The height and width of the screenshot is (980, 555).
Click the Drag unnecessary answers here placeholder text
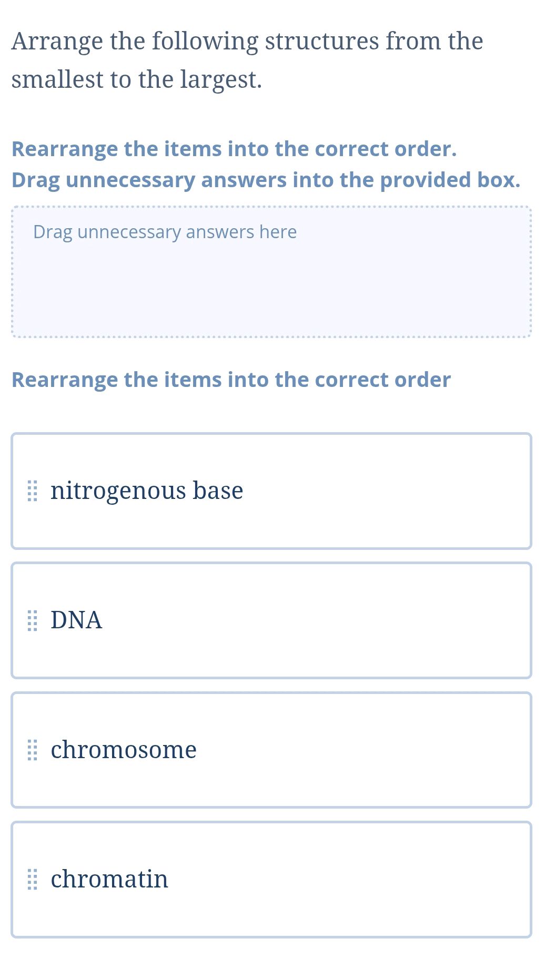point(165,231)
